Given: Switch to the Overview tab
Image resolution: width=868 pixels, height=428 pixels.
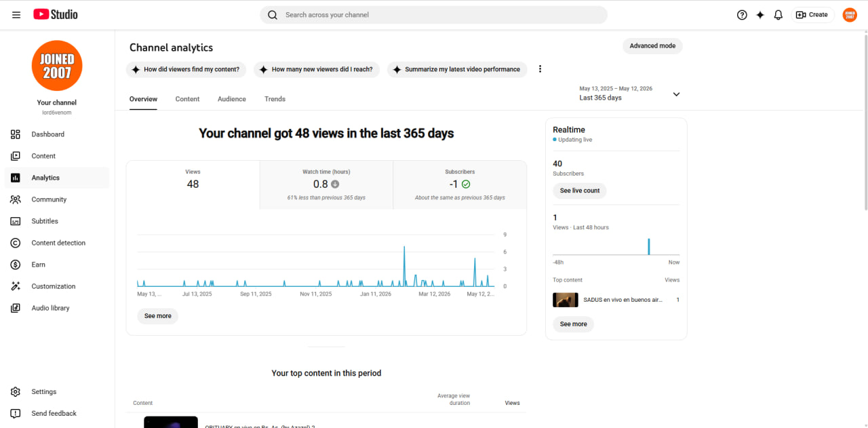Looking at the screenshot, I should click(143, 99).
